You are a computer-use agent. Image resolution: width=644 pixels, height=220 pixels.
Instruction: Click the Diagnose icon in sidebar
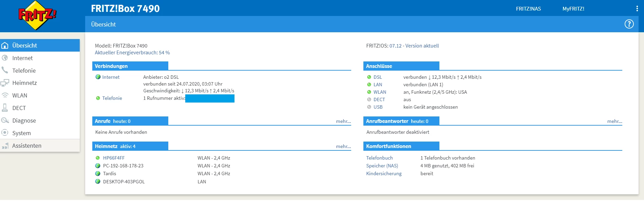click(5, 120)
